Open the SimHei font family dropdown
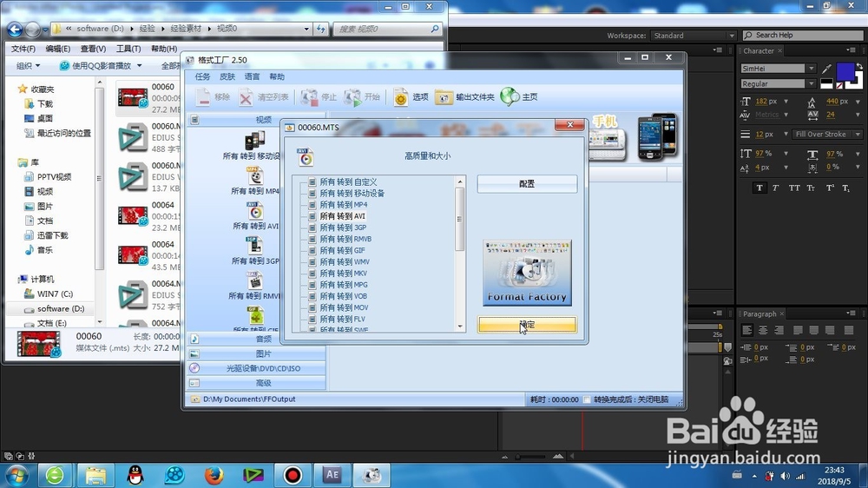The height and width of the screenshot is (488, 868). coord(811,69)
